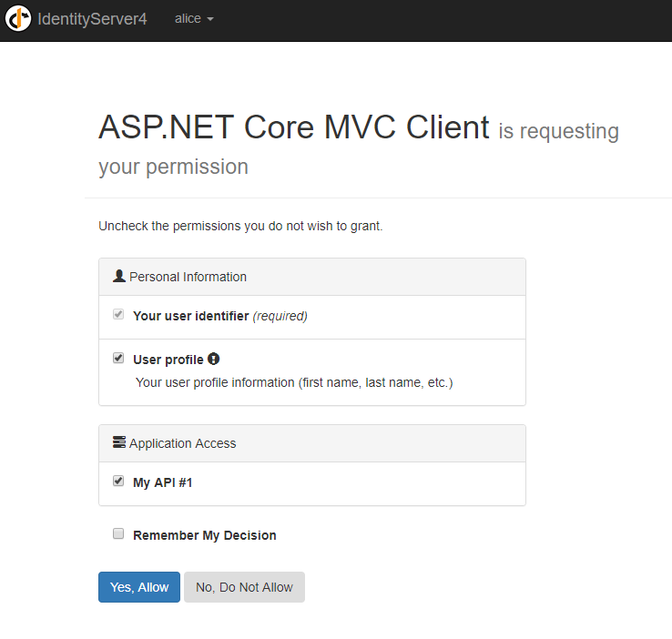Click the IdentityServer4 logo icon
Viewport: 672px width, 639px height.
(18, 19)
